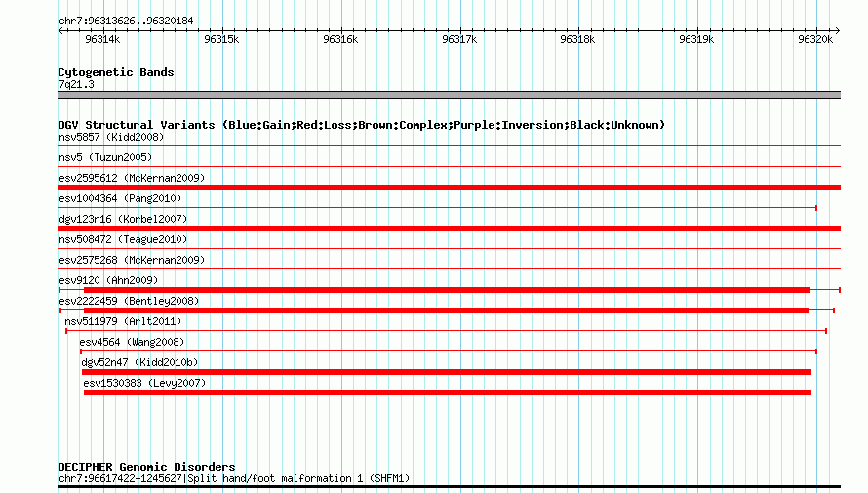Screen dimensions: 868x493
Task: Select the 96314k ruler tick label
Action: click(102, 39)
